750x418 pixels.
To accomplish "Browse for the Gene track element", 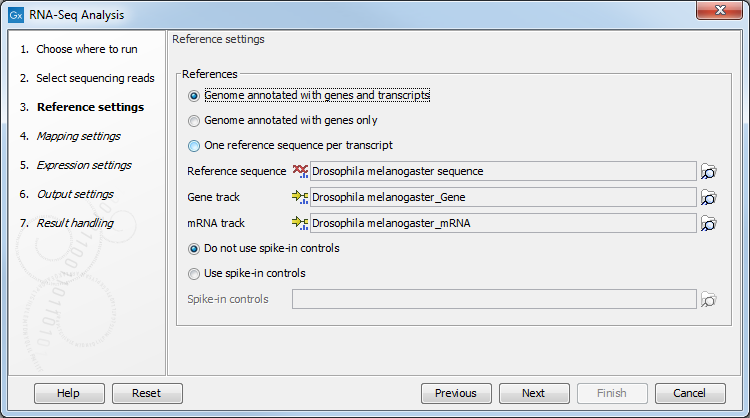I will click(708, 197).
